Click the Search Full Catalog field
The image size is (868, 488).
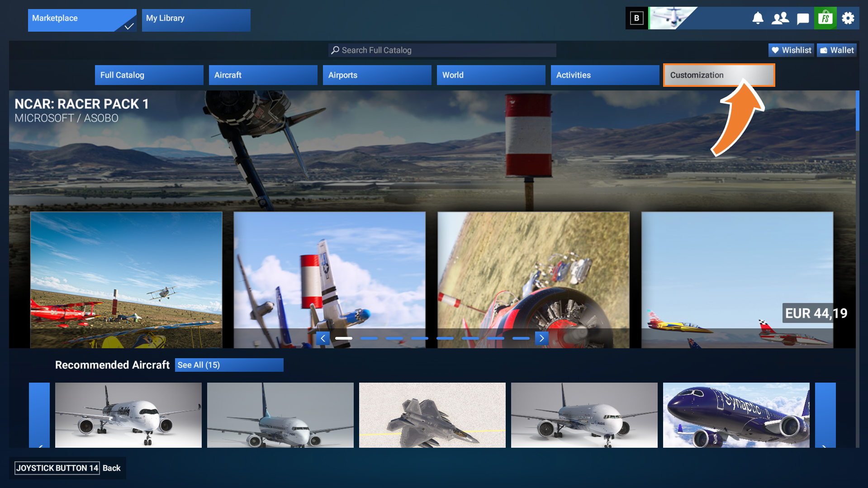coord(442,50)
